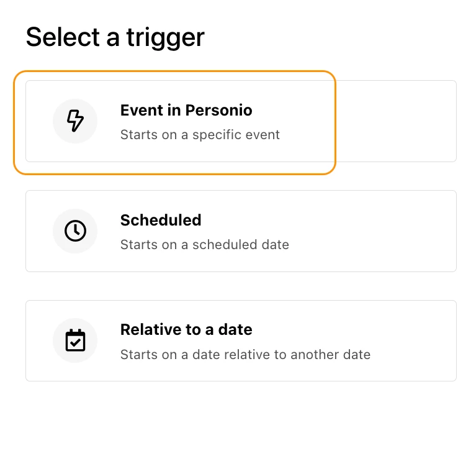Click the grey circle around the calendar icon
This screenshot has width=476, height=456.
(x=75, y=340)
